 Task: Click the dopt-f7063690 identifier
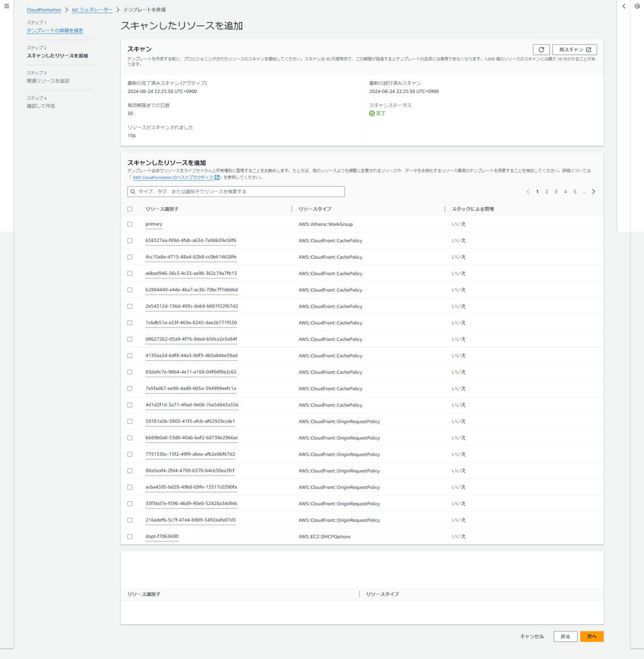(162, 537)
